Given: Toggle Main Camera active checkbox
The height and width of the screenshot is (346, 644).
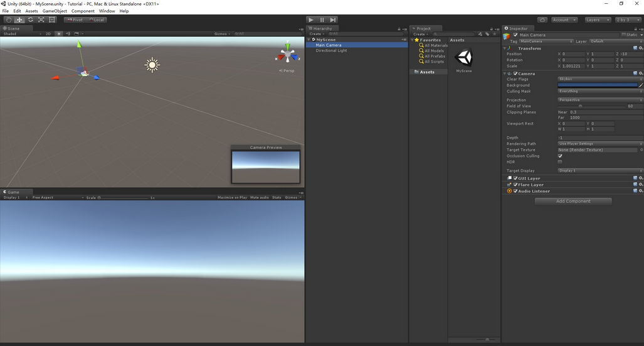Looking at the screenshot, I should pos(515,35).
